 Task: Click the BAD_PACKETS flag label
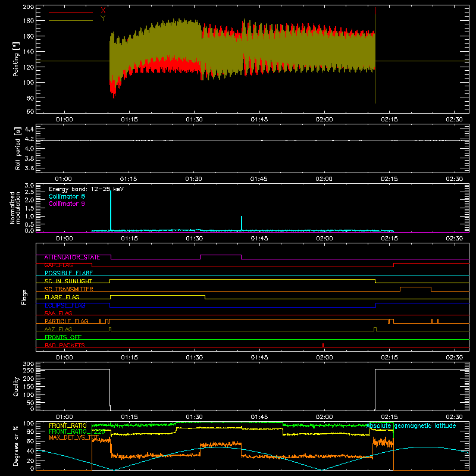(x=65, y=345)
